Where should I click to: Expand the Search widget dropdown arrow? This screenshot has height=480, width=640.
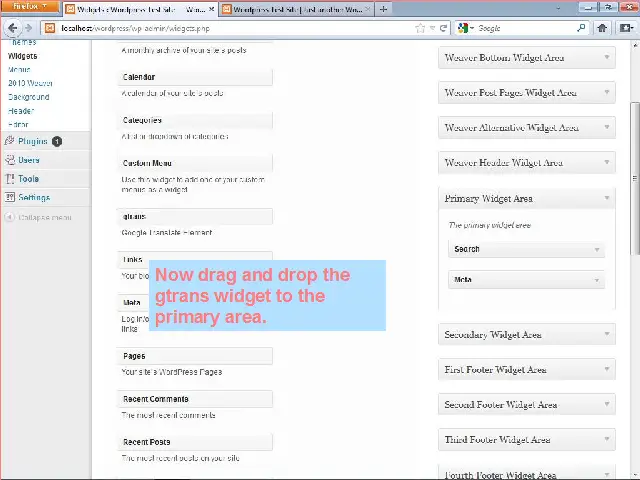pyautogui.click(x=597, y=249)
